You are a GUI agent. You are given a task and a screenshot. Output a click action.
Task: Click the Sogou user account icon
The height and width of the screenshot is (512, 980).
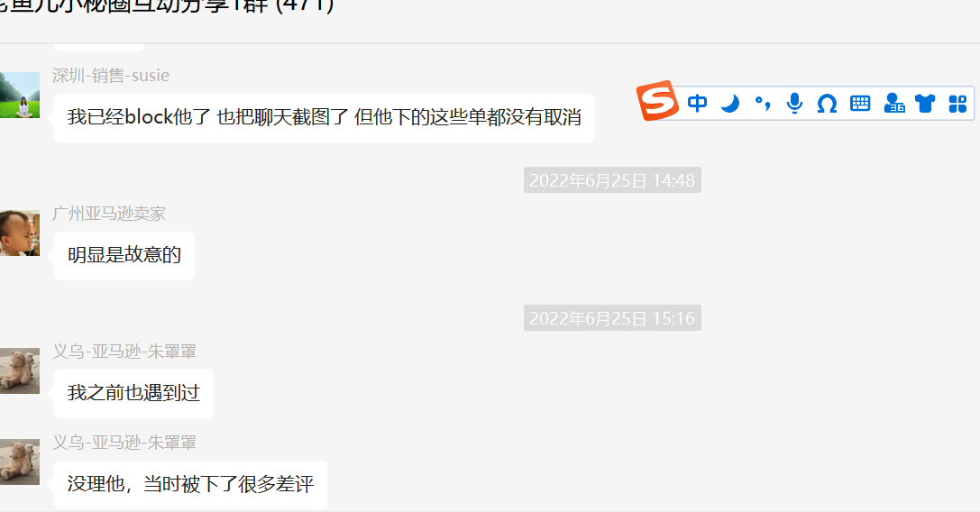894,103
